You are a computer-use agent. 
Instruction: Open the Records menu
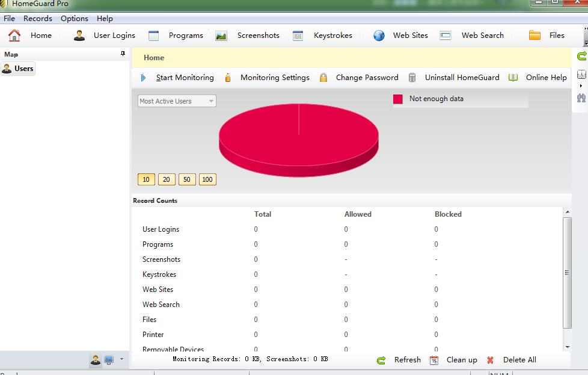38,19
